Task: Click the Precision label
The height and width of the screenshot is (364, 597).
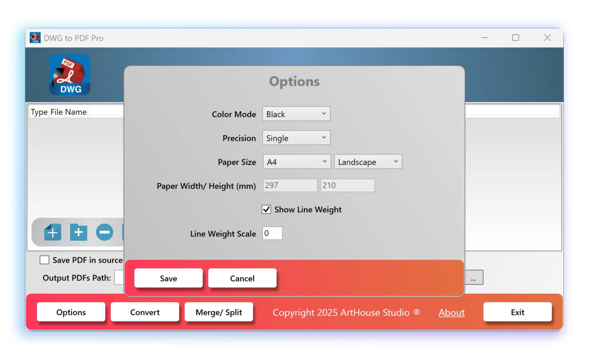Action: coord(239,138)
